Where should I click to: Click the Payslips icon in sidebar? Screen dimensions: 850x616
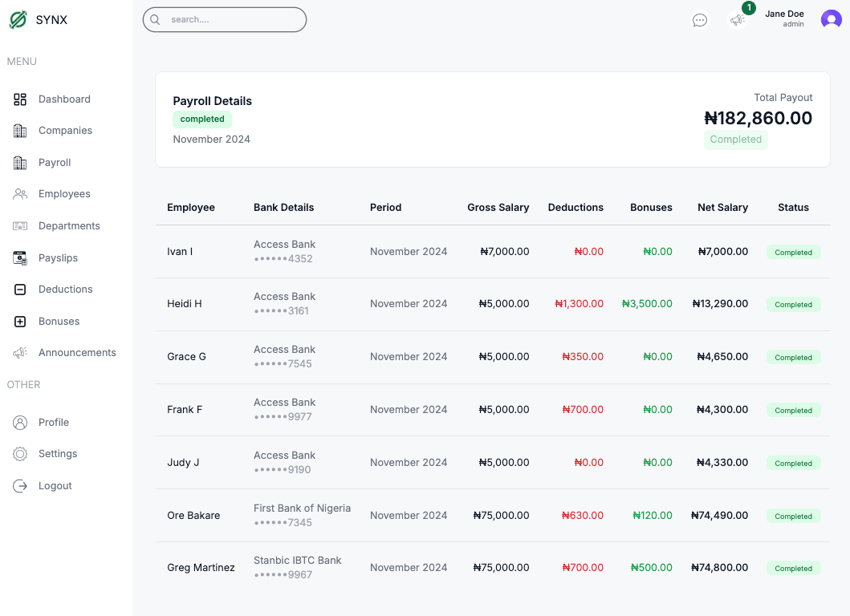tap(20, 258)
